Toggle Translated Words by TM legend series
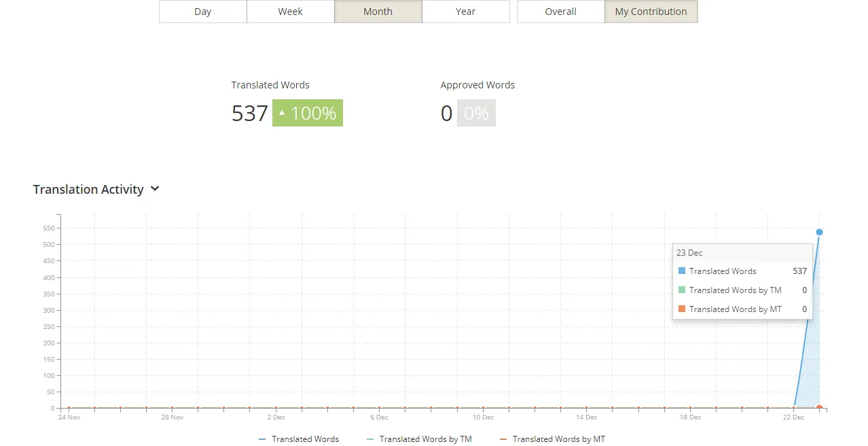Image resolution: width=868 pixels, height=446 pixels. click(419, 439)
